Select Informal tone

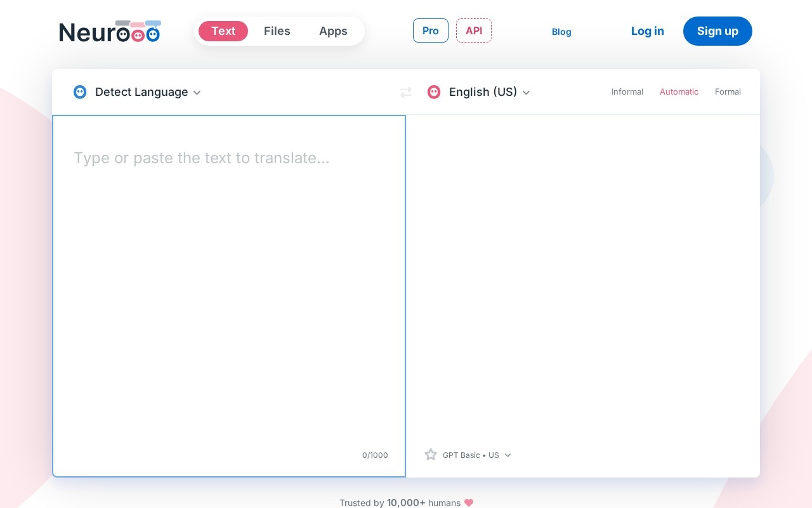[627, 92]
